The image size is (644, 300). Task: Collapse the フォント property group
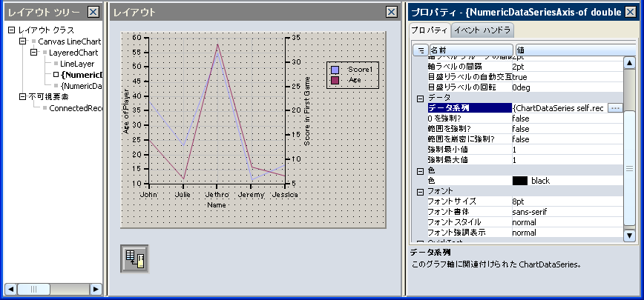pos(420,192)
